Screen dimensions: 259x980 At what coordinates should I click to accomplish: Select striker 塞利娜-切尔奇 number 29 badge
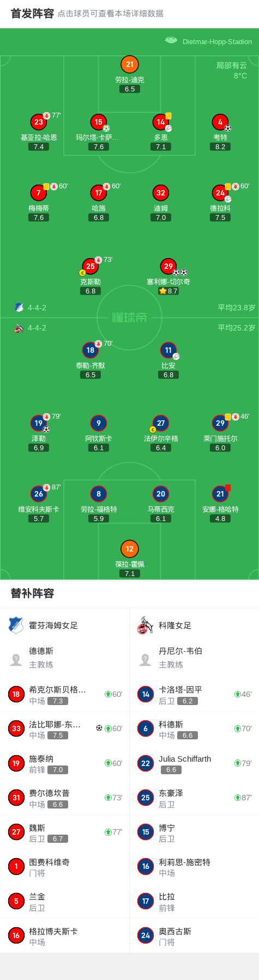(x=168, y=266)
